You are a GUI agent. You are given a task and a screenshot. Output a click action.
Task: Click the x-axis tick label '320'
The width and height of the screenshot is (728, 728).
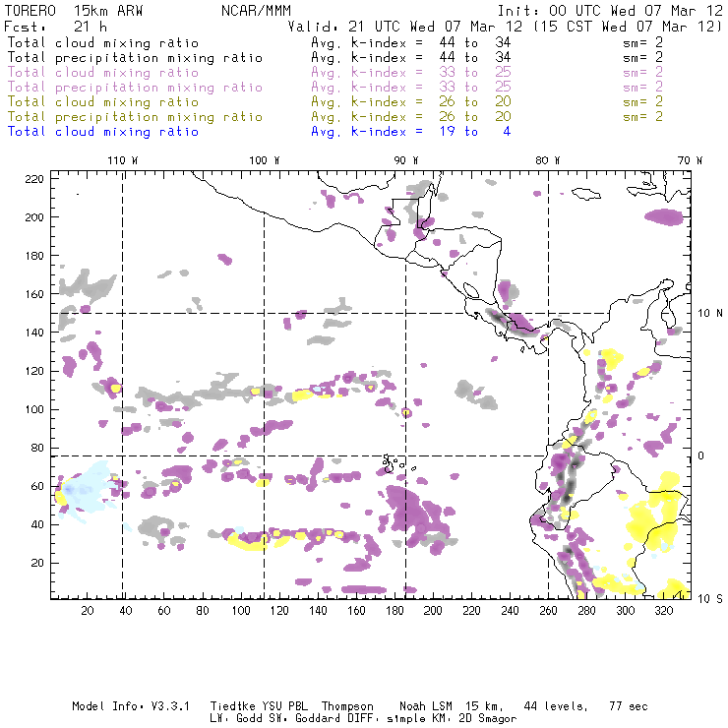(x=663, y=611)
